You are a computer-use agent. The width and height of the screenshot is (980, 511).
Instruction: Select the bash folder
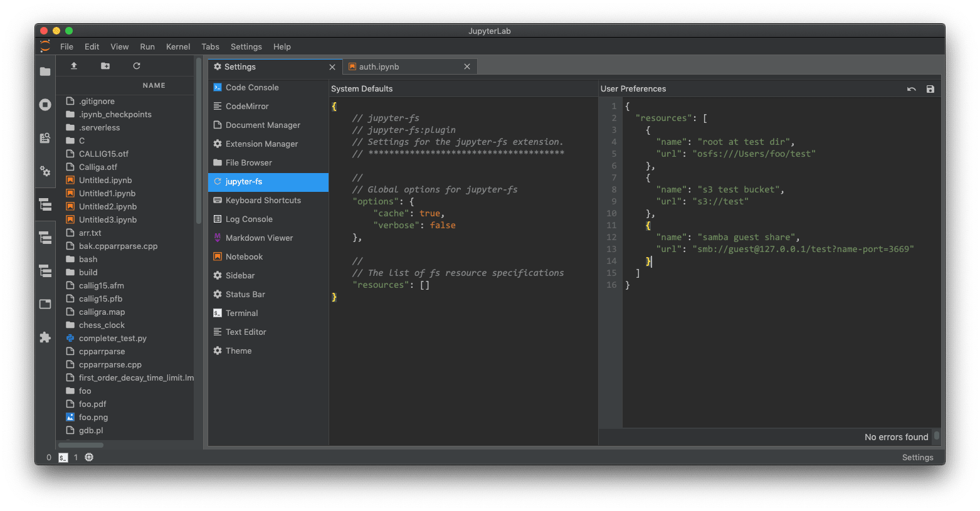(125, 259)
